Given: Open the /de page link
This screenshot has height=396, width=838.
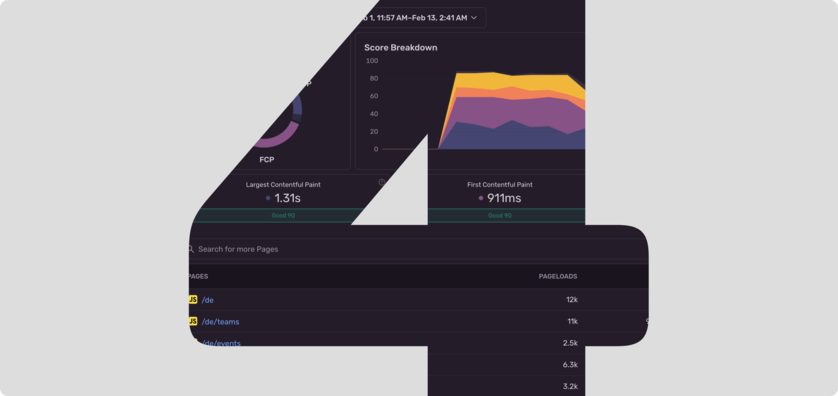Looking at the screenshot, I should tap(207, 300).
